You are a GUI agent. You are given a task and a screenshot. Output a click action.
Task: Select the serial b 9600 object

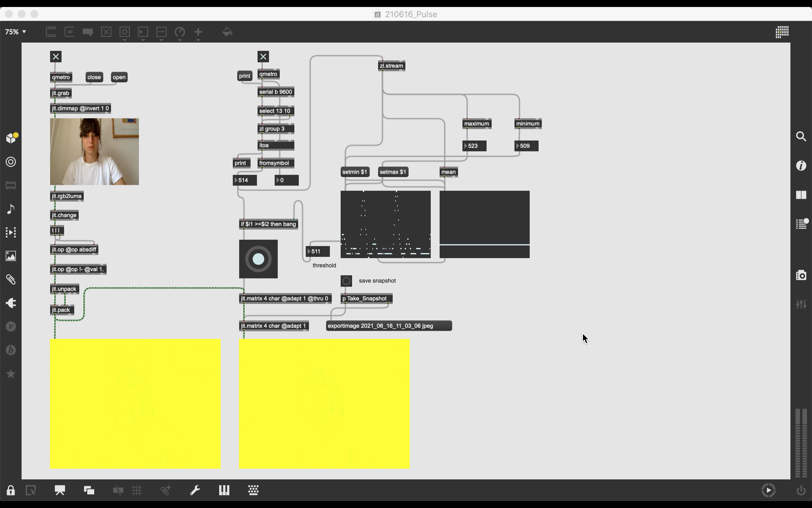[276, 92]
